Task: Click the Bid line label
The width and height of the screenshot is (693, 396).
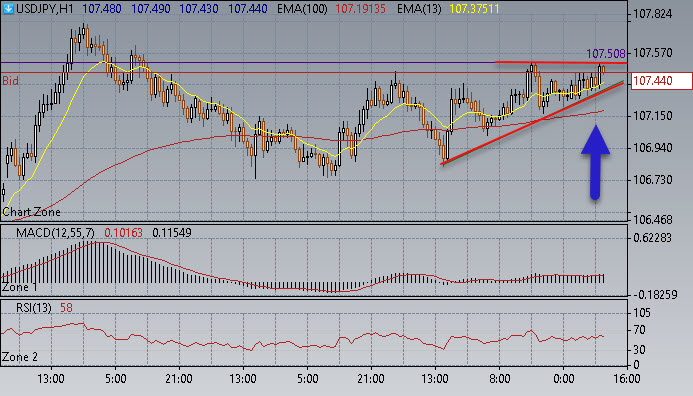Action: click(11, 81)
